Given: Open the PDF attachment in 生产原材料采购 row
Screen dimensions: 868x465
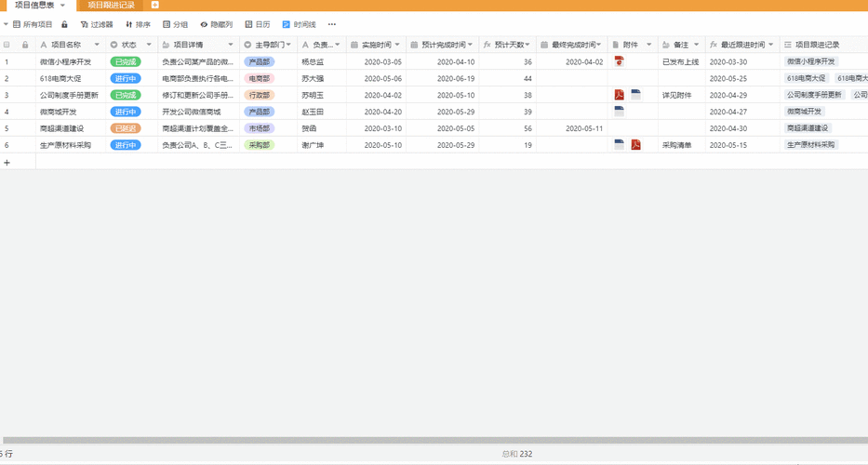Looking at the screenshot, I should (x=636, y=144).
